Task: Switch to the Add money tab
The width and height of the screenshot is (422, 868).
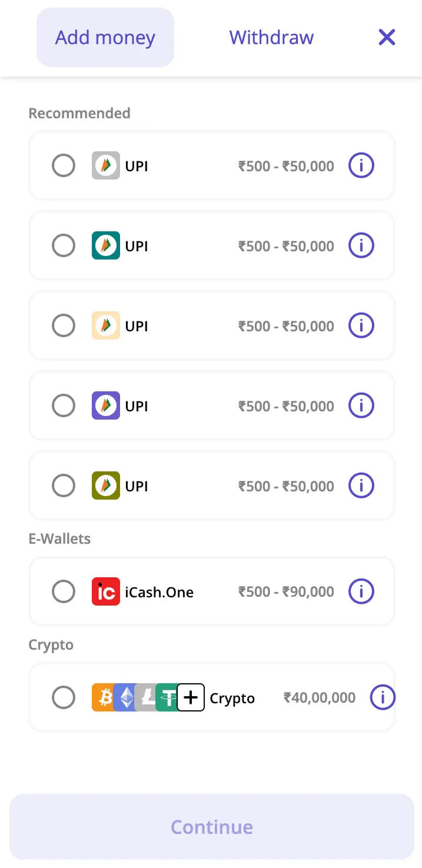Action: click(105, 37)
